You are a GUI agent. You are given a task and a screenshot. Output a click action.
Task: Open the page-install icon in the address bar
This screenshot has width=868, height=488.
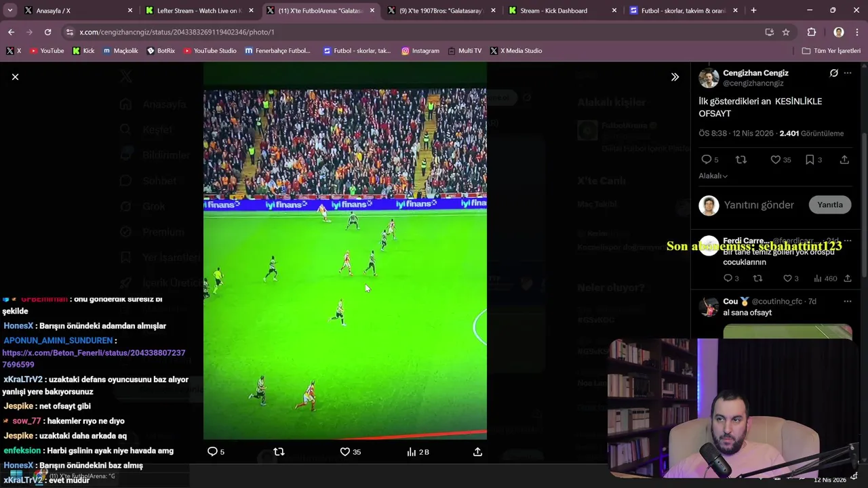coord(769,32)
